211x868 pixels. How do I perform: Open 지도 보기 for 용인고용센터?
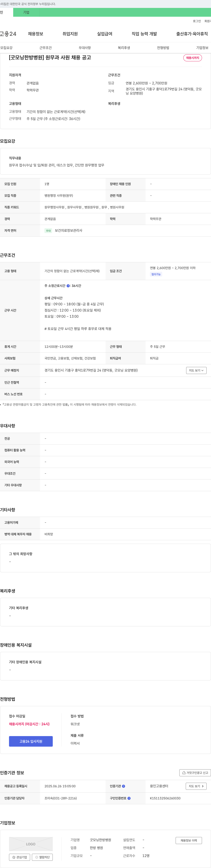click(196, 786)
